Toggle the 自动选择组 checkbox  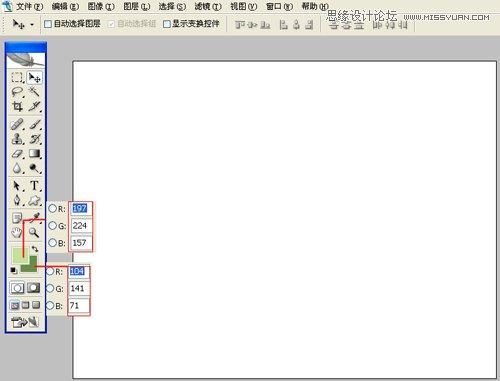click(112, 24)
